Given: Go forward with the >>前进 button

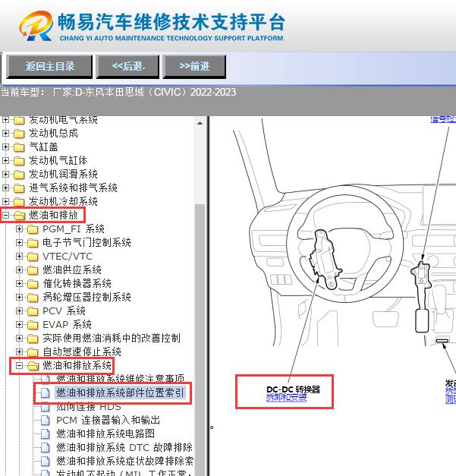Looking at the screenshot, I should [x=194, y=67].
